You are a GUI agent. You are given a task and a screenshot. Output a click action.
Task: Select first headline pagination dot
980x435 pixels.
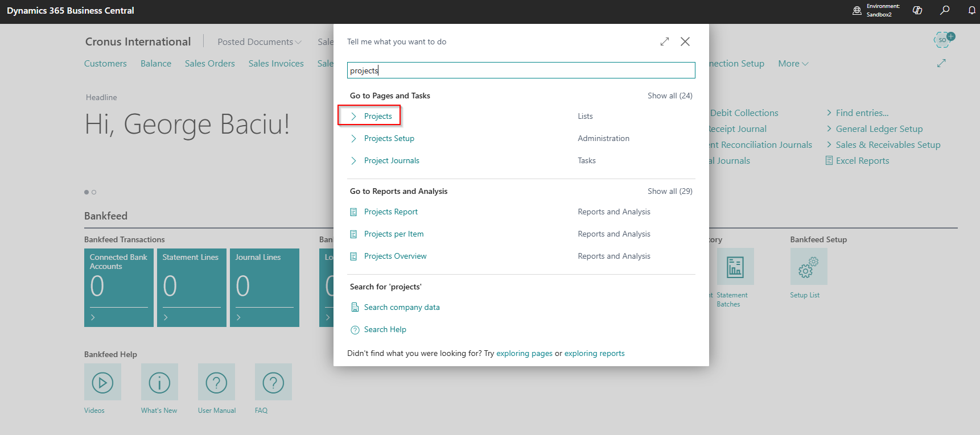click(x=87, y=192)
